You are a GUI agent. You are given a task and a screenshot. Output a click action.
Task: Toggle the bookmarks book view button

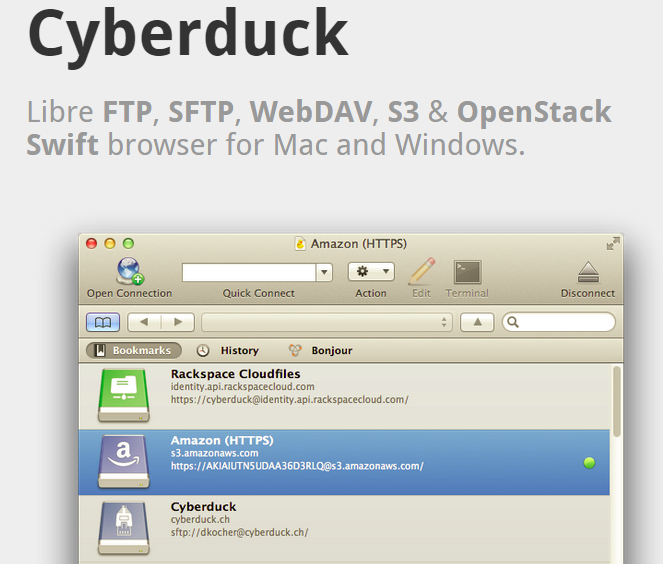tap(103, 322)
